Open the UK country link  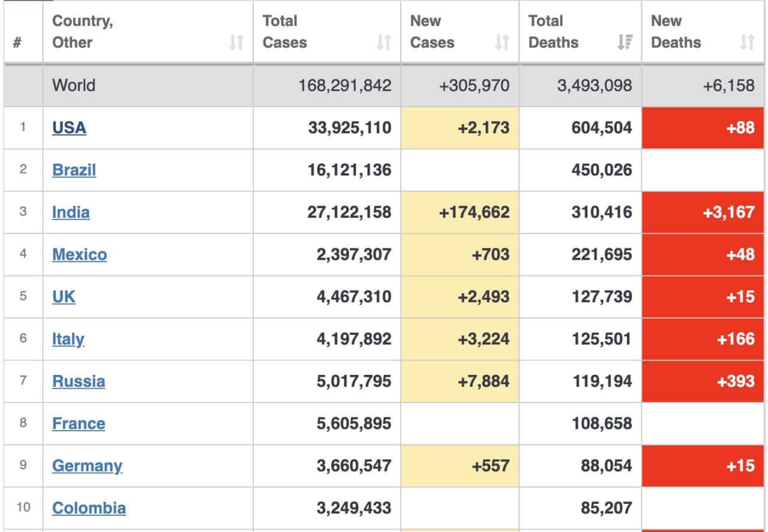64,297
